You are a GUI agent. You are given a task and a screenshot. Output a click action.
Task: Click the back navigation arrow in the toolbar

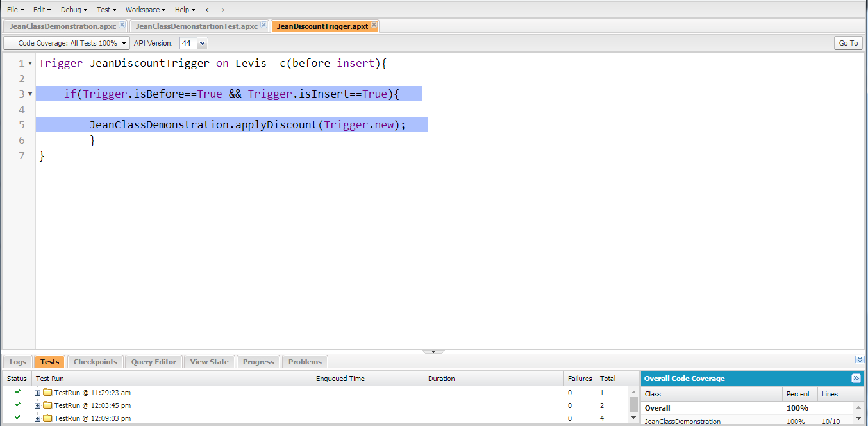[x=206, y=10]
